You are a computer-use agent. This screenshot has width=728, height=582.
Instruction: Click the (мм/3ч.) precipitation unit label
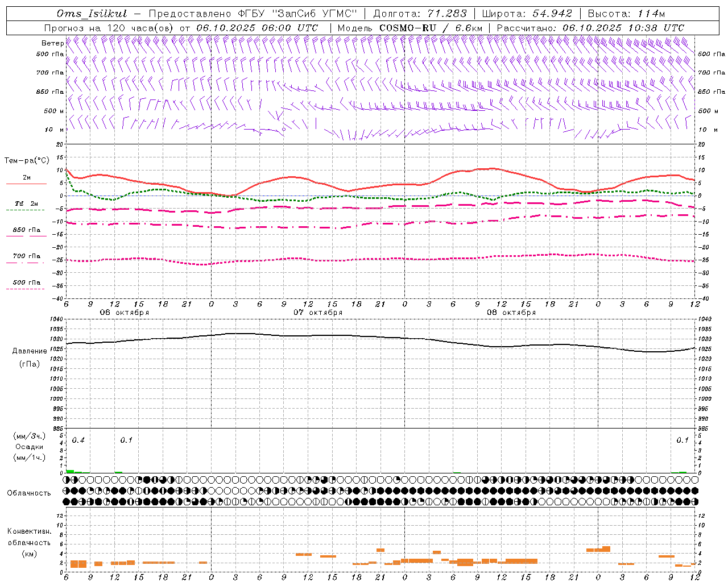30,436
